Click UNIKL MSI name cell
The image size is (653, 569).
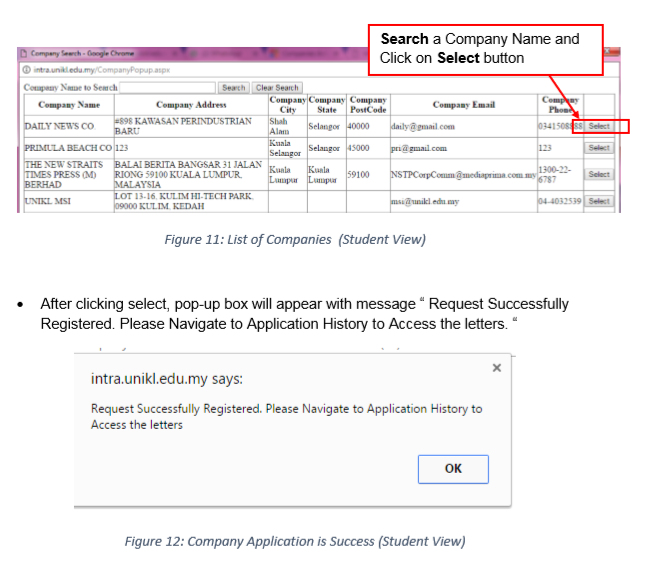tap(69, 201)
